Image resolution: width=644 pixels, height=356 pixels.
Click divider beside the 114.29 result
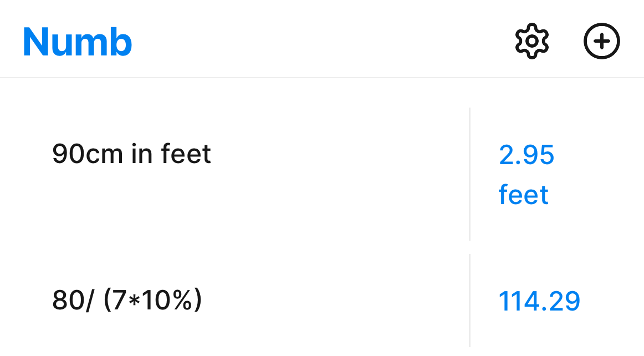469,301
